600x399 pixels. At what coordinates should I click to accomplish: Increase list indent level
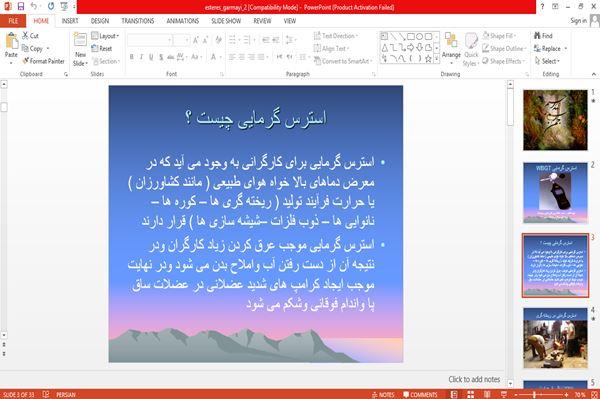pyautogui.click(x=276, y=40)
